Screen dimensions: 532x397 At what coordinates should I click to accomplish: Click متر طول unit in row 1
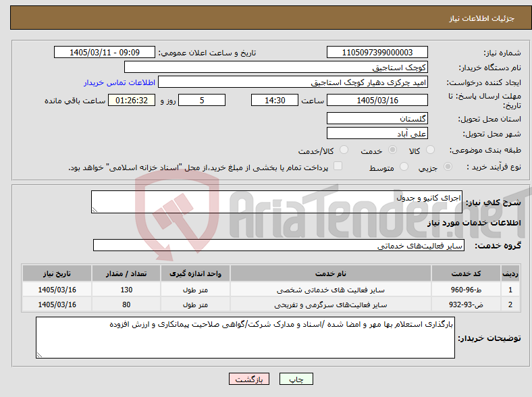[x=195, y=290]
